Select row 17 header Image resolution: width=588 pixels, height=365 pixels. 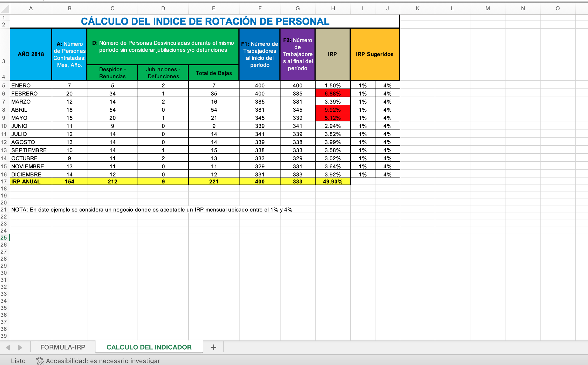pos(4,182)
